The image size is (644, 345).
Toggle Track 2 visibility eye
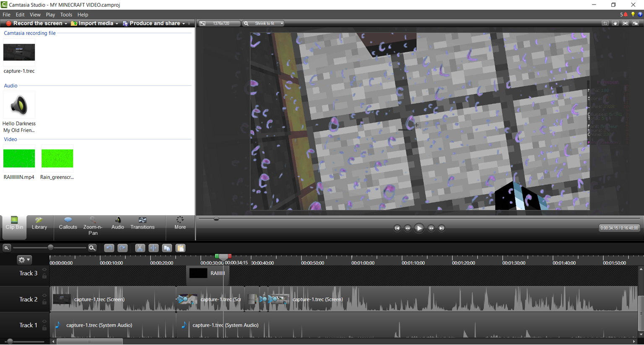(x=44, y=296)
